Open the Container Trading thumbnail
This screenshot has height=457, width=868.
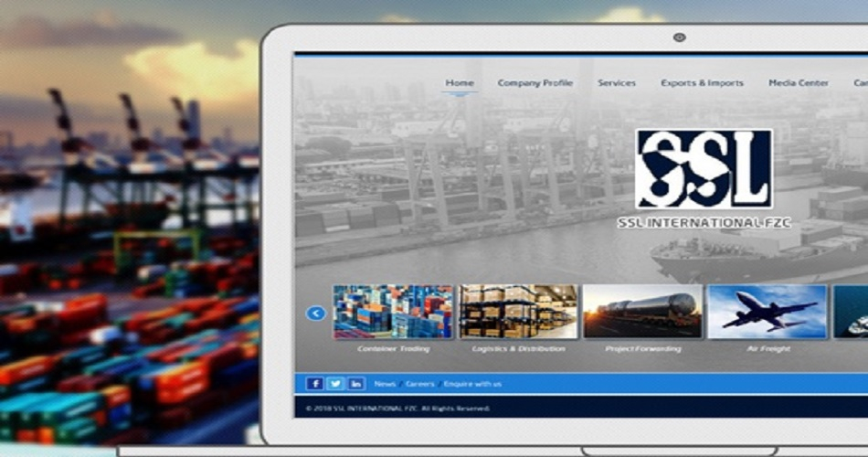[393, 312]
